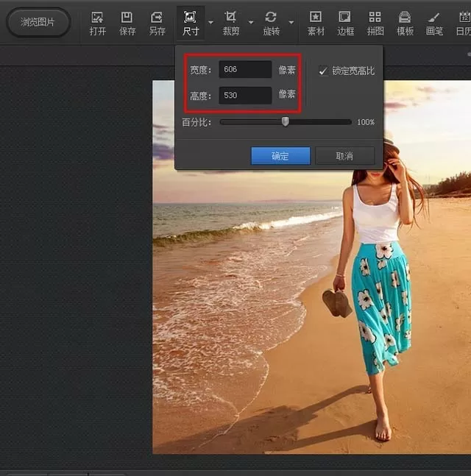
Task: Pick the 画笔 brush tool
Action: pos(434,24)
